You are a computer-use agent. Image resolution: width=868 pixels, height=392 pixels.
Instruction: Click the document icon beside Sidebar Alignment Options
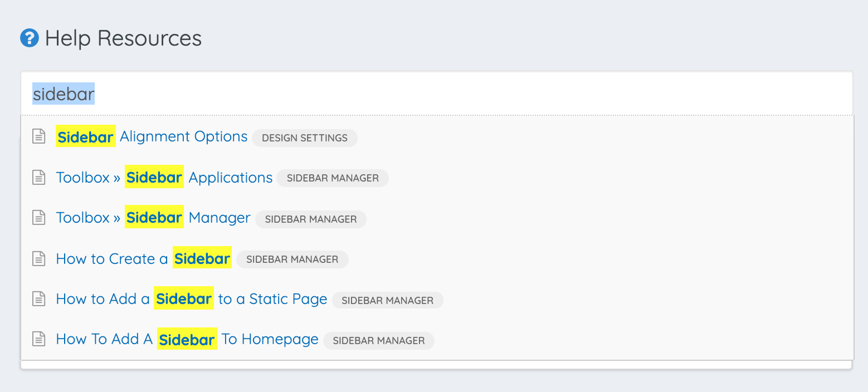[38, 136]
